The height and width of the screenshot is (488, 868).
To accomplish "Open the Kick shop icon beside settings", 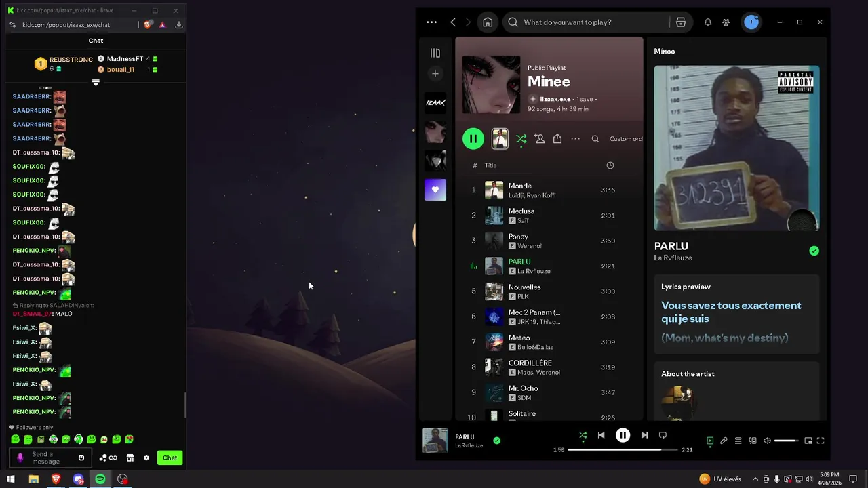I will 130,457.
